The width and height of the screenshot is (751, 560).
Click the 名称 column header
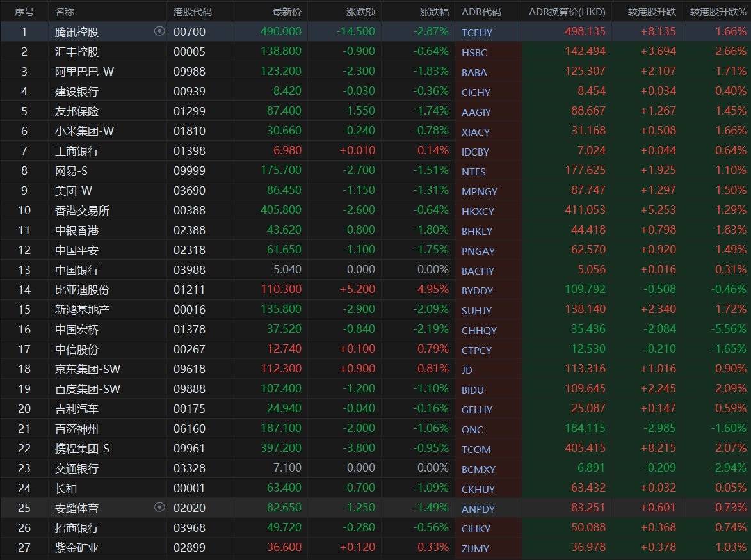coord(64,12)
